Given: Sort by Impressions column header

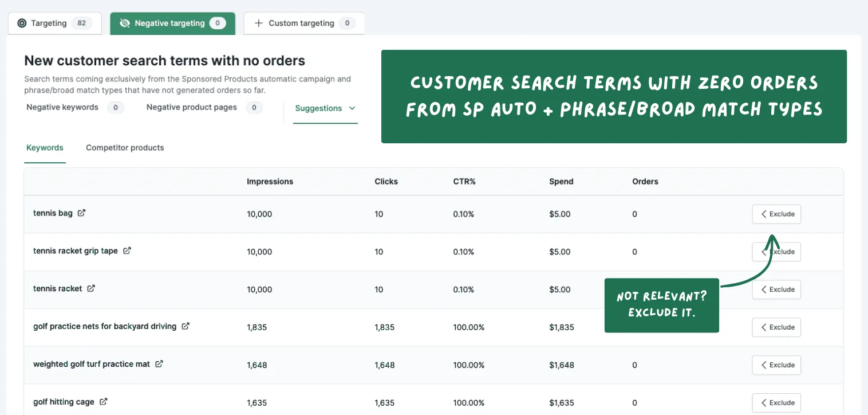Looking at the screenshot, I should 270,182.
